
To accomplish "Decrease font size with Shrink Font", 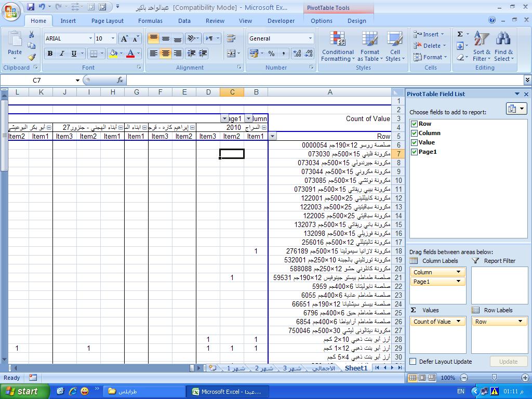I will pyautogui.click(x=136, y=38).
